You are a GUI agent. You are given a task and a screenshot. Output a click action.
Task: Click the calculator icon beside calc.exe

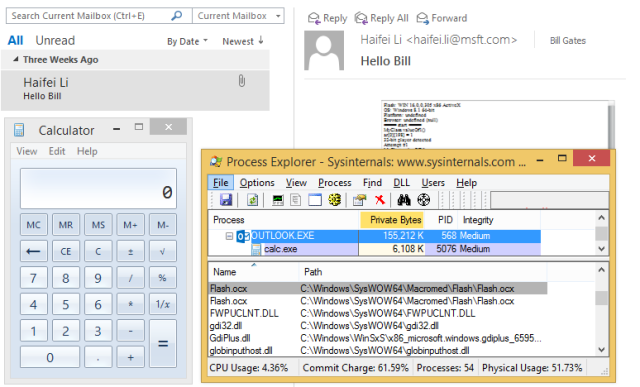coord(256,249)
